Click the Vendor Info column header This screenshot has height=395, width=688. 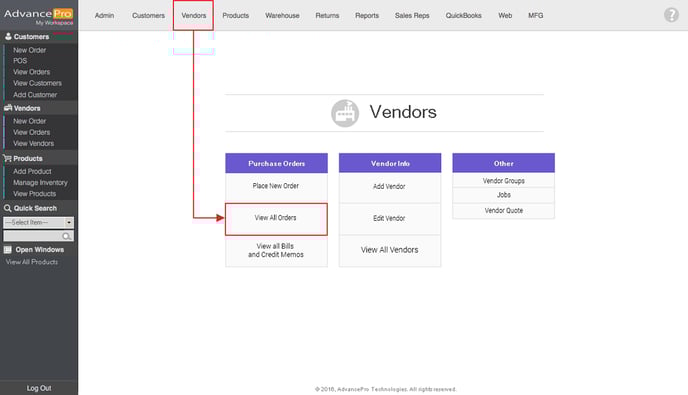[390, 163]
